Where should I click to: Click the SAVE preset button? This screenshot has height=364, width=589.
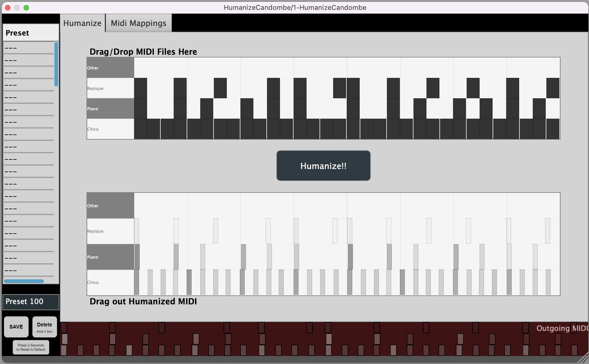[x=16, y=327]
